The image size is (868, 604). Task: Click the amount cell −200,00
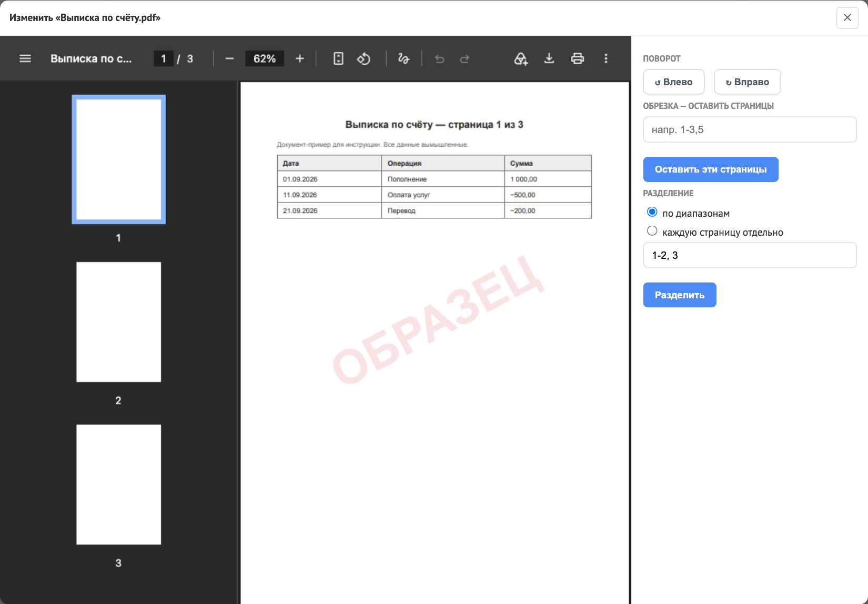click(x=548, y=210)
